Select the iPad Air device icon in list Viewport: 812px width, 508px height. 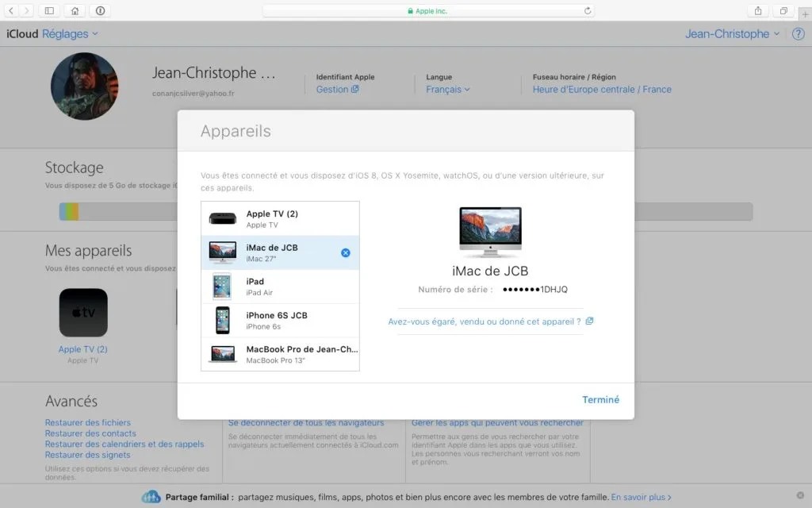(x=222, y=287)
